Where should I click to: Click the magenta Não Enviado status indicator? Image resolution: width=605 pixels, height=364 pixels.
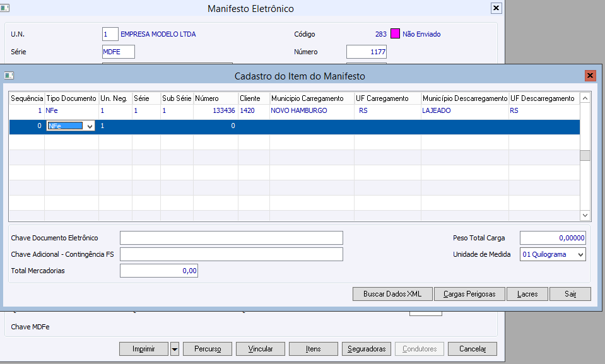(396, 34)
